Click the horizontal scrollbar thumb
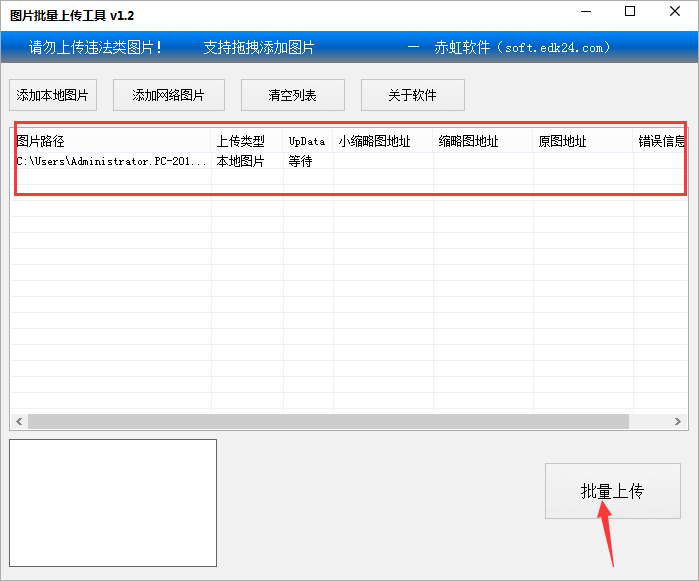 tap(330, 422)
